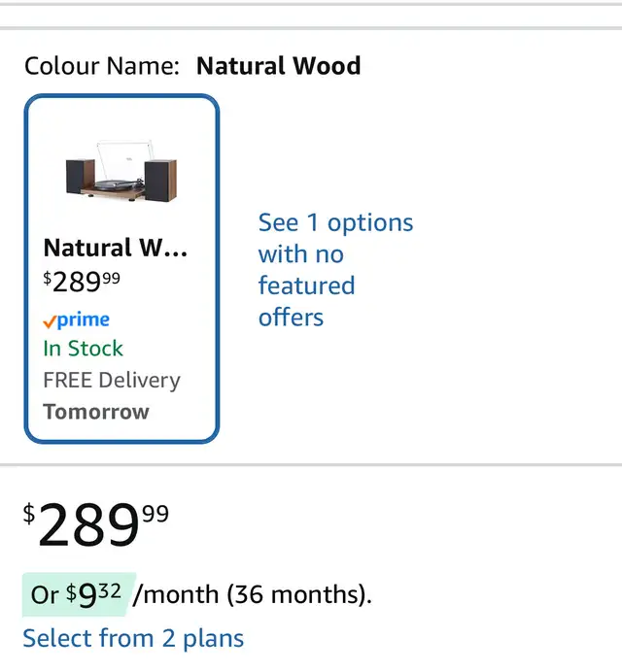622x672 pixels.
Task: Click the large $289.99 main price
Action: tap(87, 525)
